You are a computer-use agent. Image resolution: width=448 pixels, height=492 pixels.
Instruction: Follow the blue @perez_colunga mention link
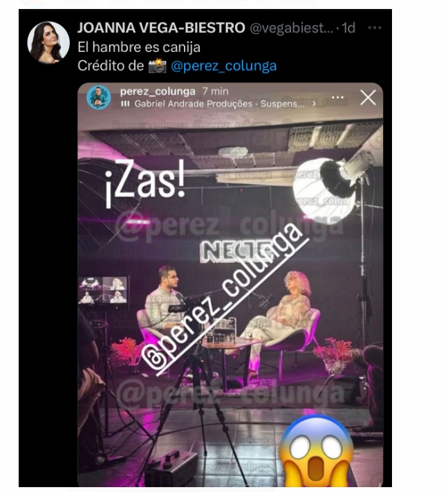223,66
